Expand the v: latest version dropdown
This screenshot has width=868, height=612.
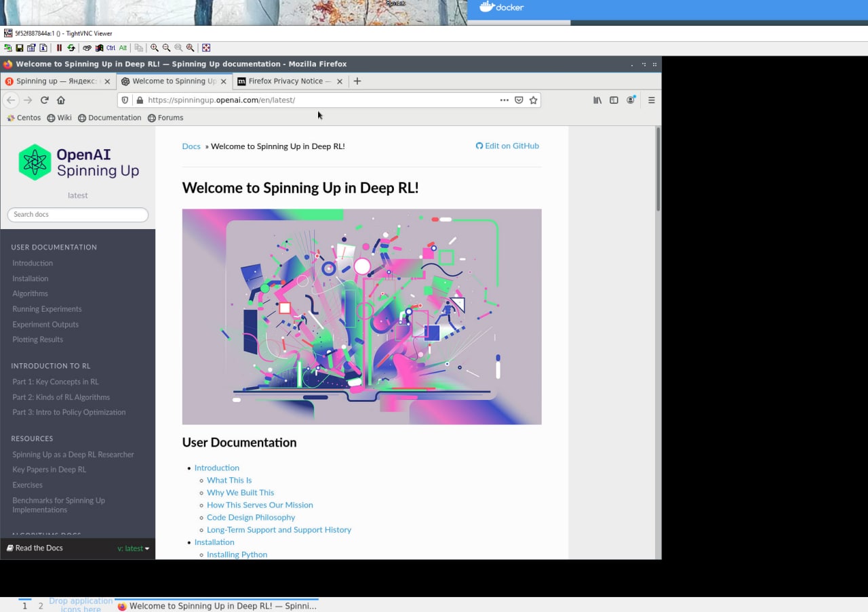[133, 548]
